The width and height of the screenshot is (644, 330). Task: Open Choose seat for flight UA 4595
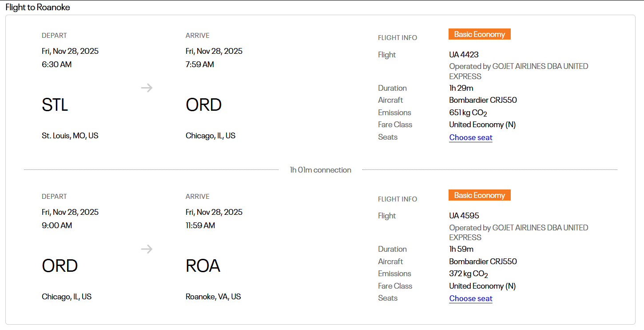coord(470,298)
